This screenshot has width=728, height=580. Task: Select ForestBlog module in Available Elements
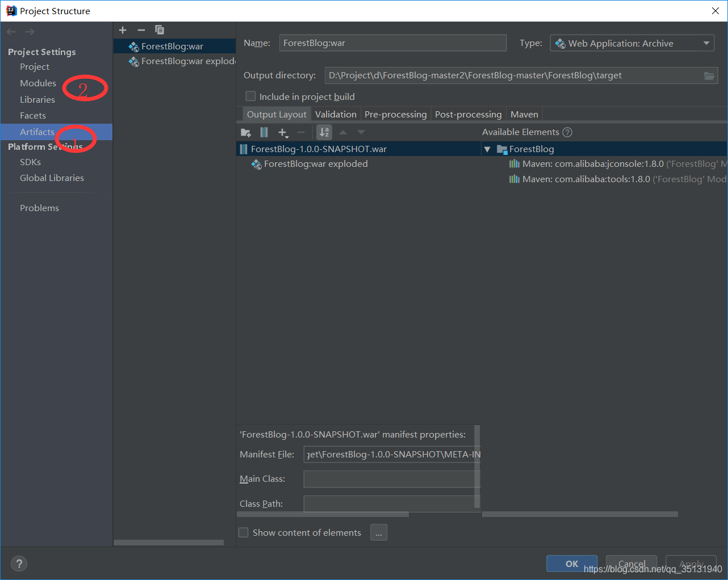coord(525,149)
